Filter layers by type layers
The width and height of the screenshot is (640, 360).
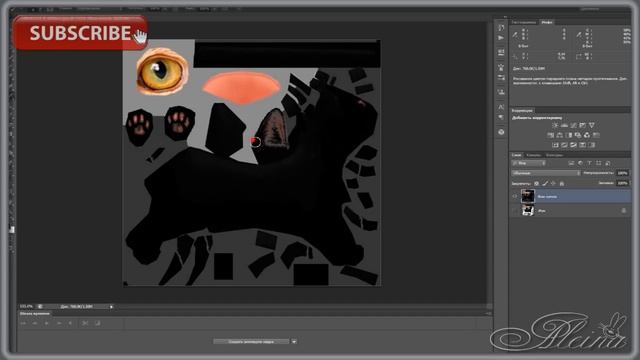[x=589, y=163]
